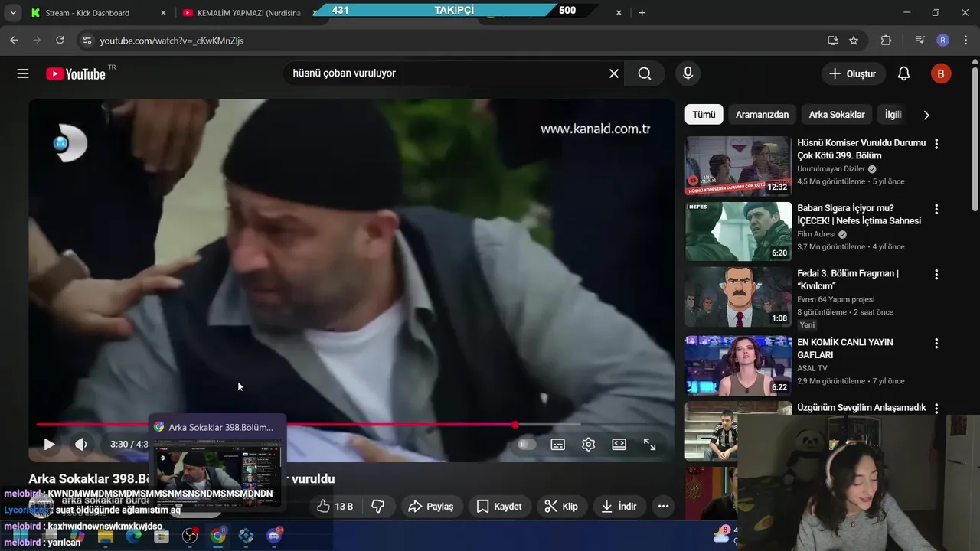Open the account avatar B menu
This screenshot has height=551, width=980.
pos(941,73)
